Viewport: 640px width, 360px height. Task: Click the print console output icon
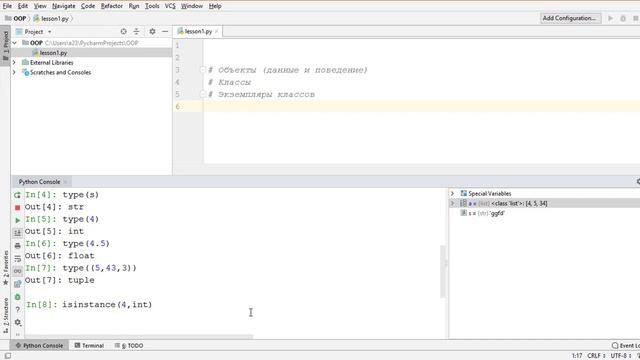17,246
